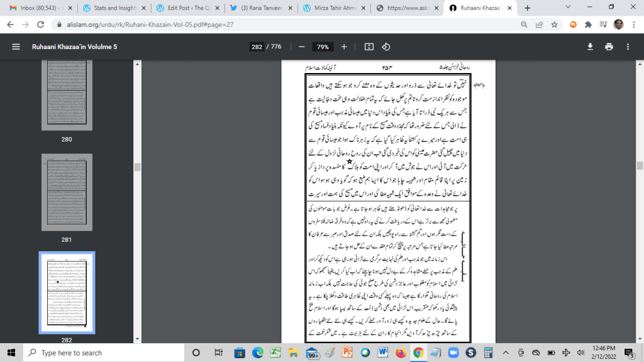Image resolution: width=644 pixels, height=362 pixels.
Task: Open a new browser tab
Action: point(527,8)
